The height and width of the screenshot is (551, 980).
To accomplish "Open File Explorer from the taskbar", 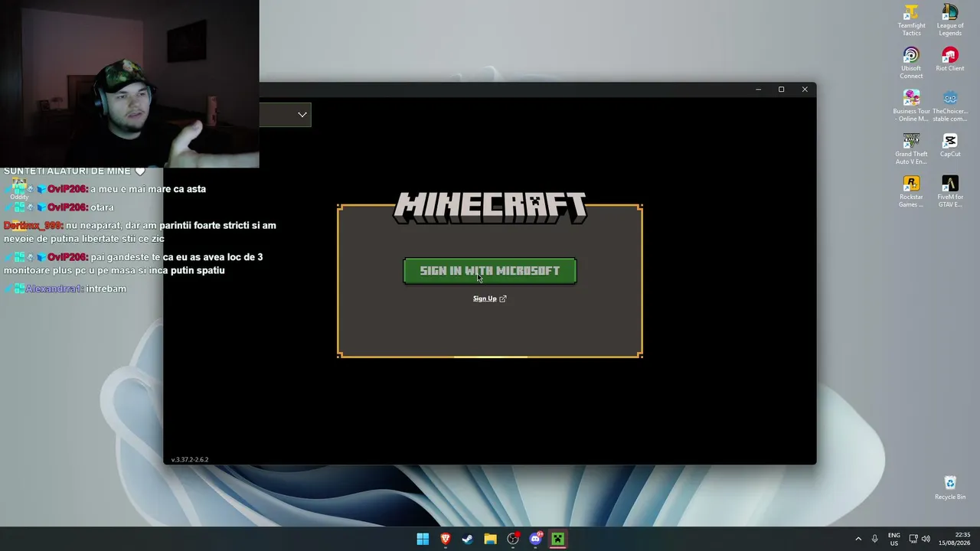I will click(490, 539).
